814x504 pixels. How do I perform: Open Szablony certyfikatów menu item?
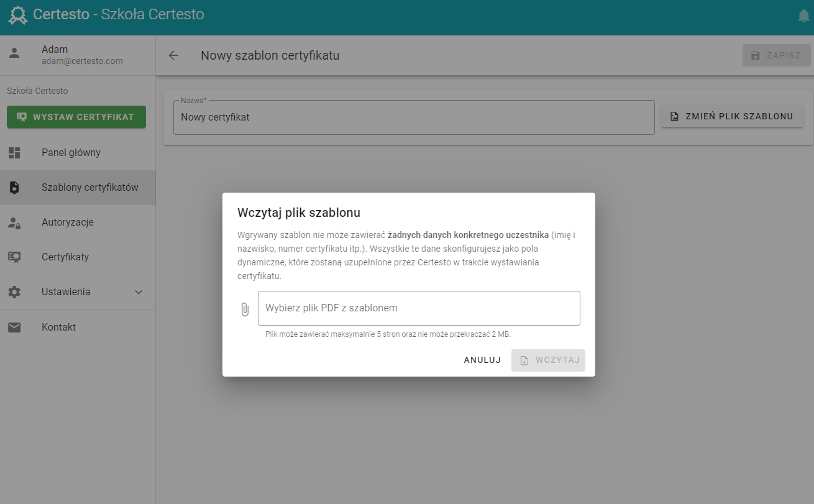click(78, 188)
